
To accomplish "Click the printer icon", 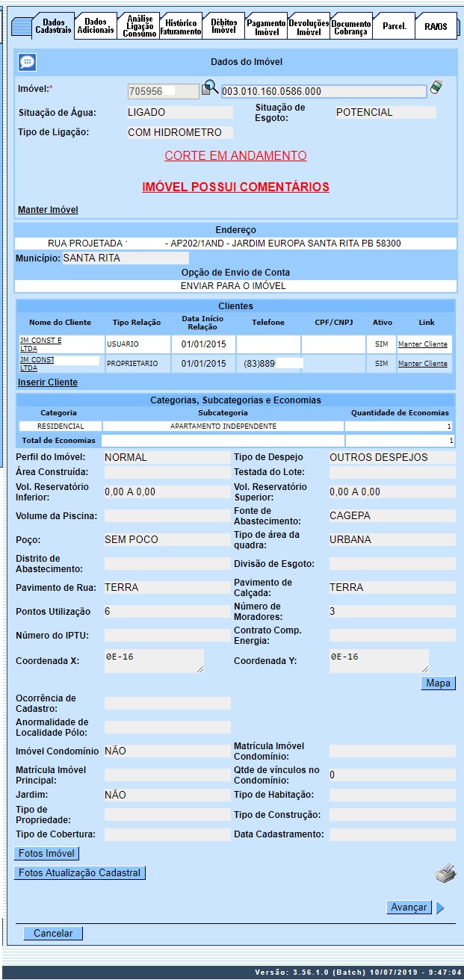I will click(445, 873).
